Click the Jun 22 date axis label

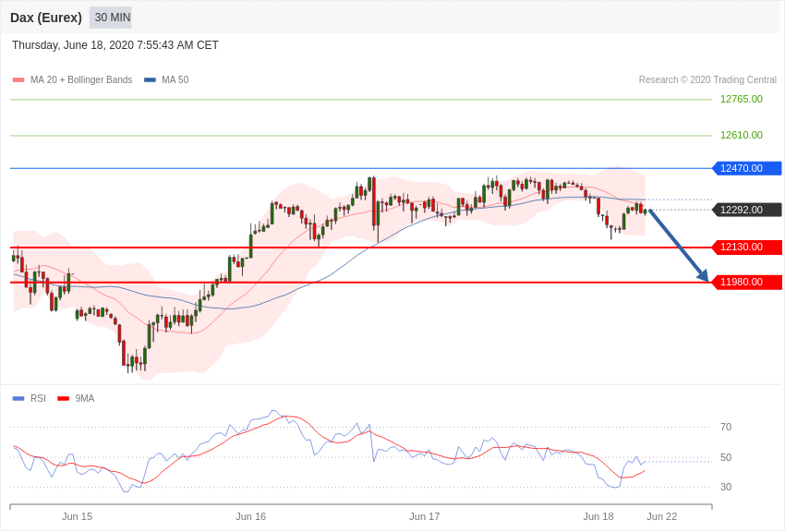[662, 516]
